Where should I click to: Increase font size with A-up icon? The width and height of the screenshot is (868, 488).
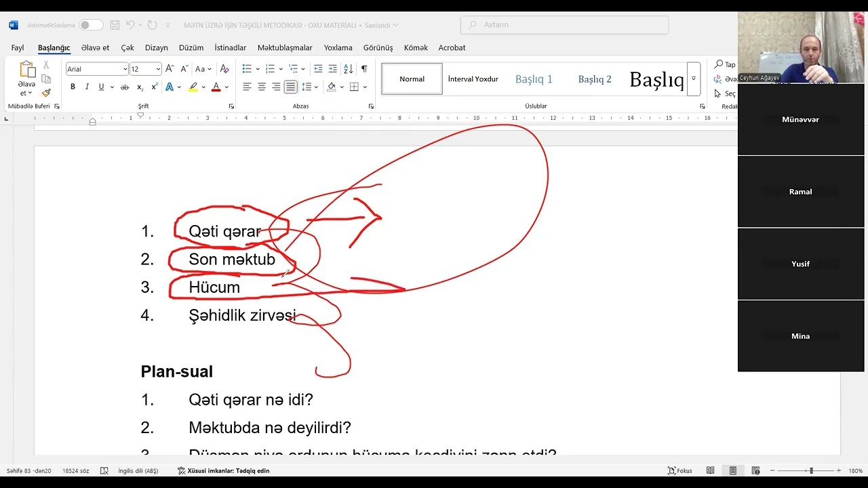point(170,68)
